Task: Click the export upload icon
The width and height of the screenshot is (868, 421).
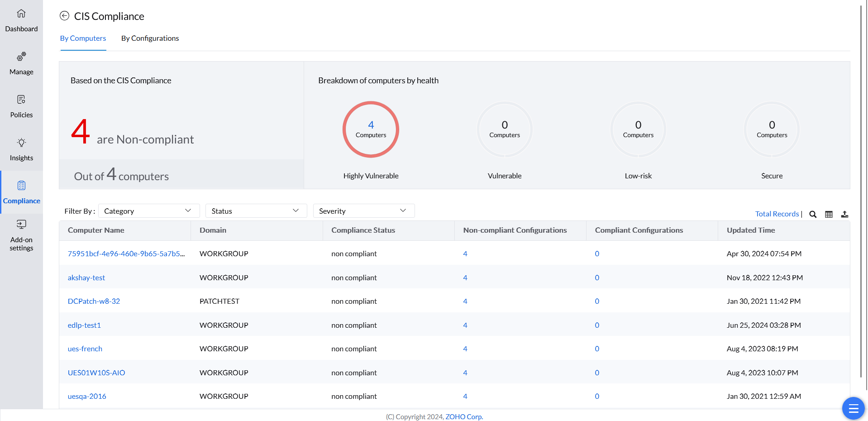Action: (x=844, y=214)
